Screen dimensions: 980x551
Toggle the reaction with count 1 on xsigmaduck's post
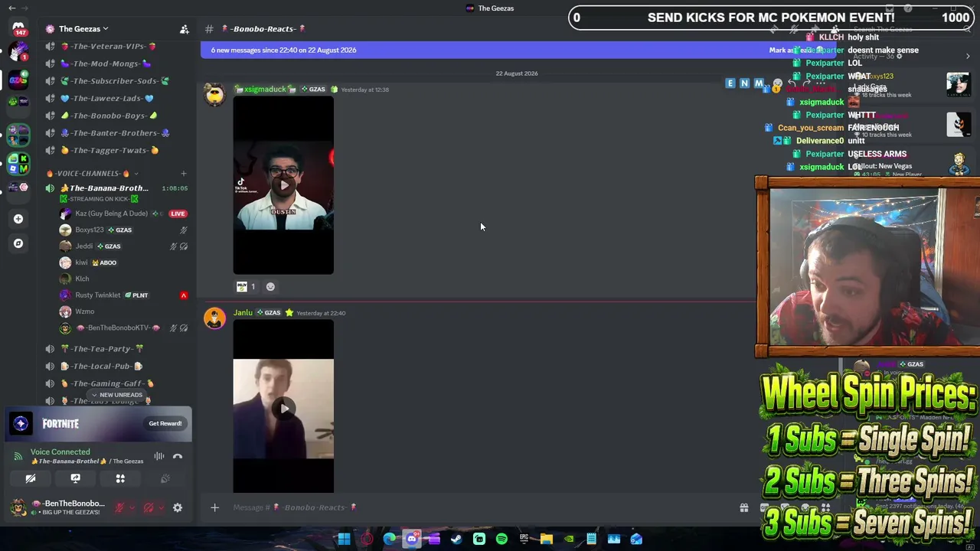pos(246,287)
